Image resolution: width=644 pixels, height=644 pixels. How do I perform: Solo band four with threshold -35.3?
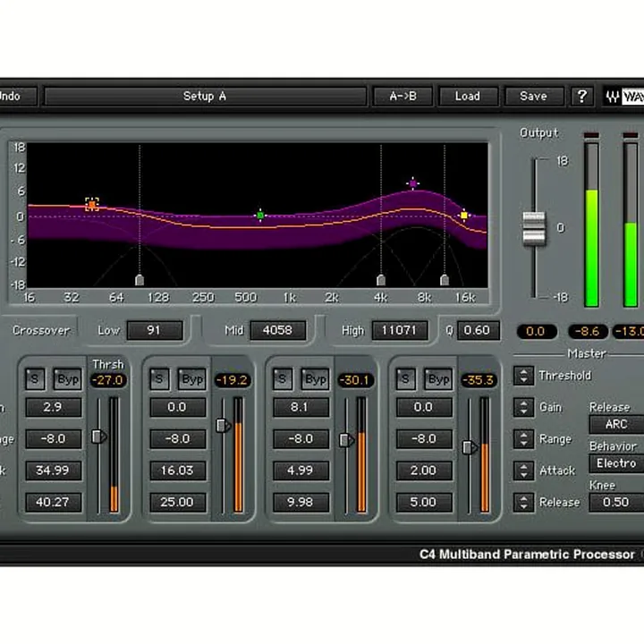[405, 378]
